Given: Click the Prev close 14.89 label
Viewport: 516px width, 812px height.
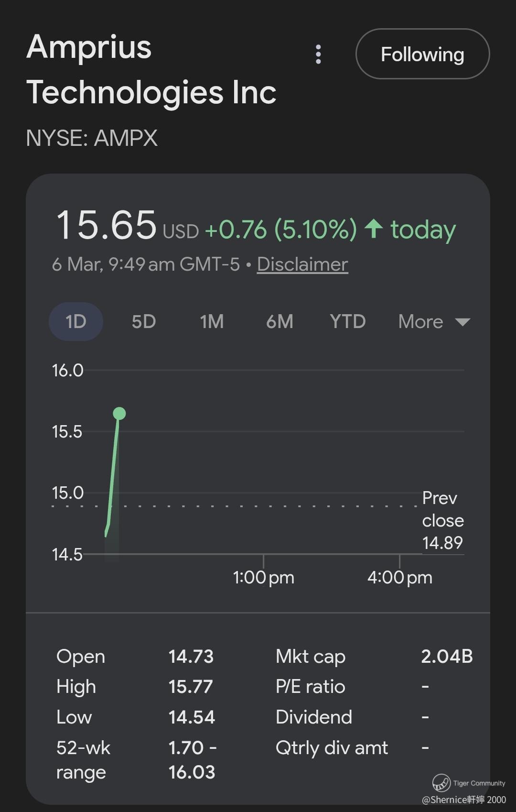Looking at the screenshot, I should coord(442,520).
